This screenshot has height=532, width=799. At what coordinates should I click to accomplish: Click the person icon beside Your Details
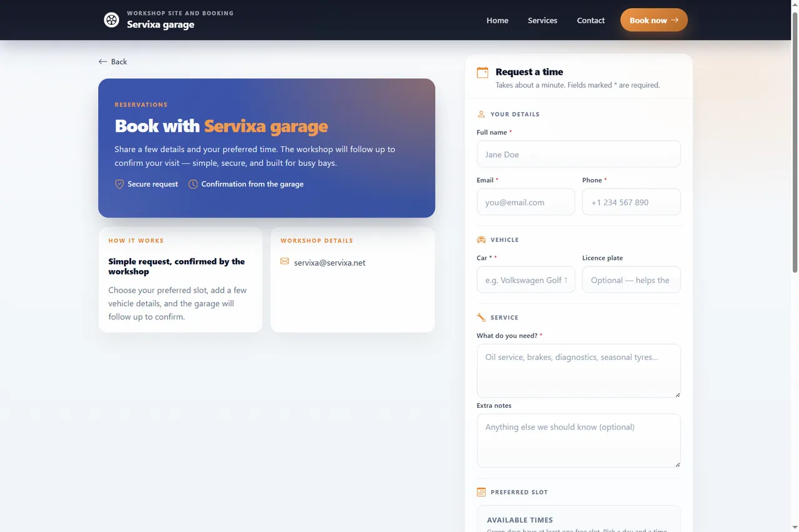pos(481,114)
